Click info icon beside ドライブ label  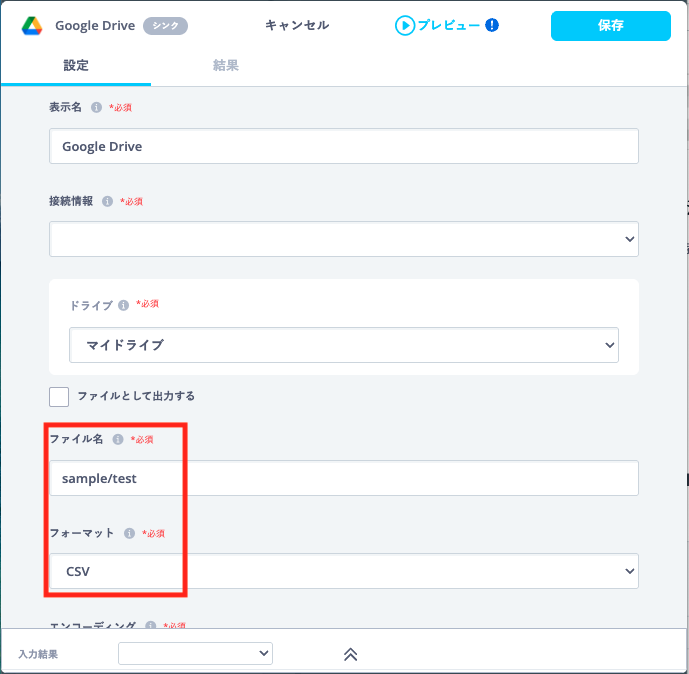point(123,305)
